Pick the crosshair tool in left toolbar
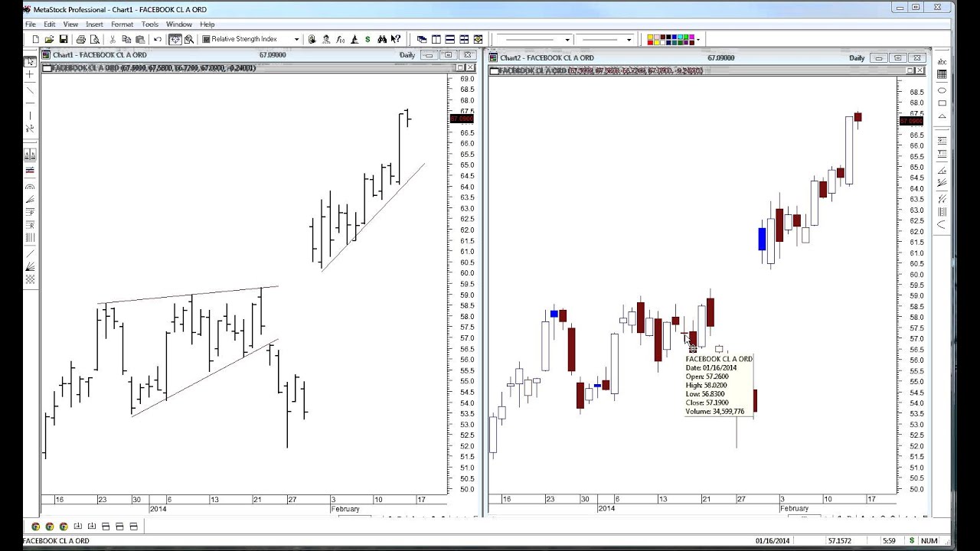This screenshot has width=980, height=551. tap(30, 74)
